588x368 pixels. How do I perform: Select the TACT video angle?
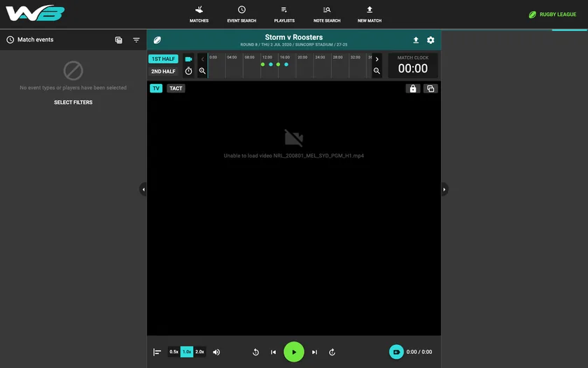176,88
